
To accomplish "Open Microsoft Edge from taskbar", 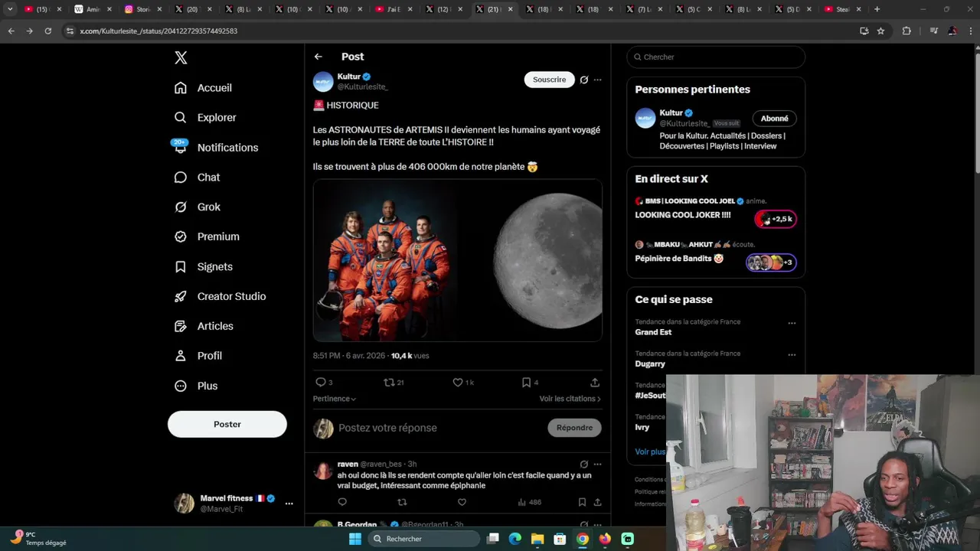I will coord(515,539).
